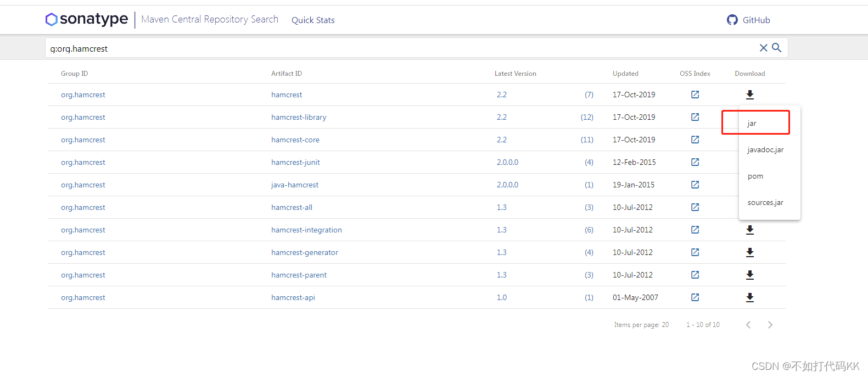This screenshot has height=377, width=868.
Task: Click the sonatype logo
Action: [x=87, y=19]
